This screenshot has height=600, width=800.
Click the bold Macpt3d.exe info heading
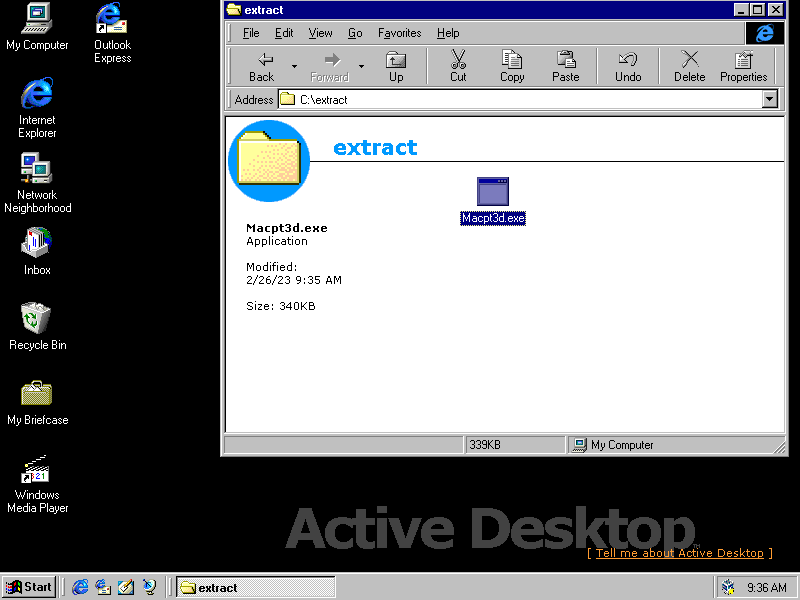pyautogui.click(x=287, y=228)
